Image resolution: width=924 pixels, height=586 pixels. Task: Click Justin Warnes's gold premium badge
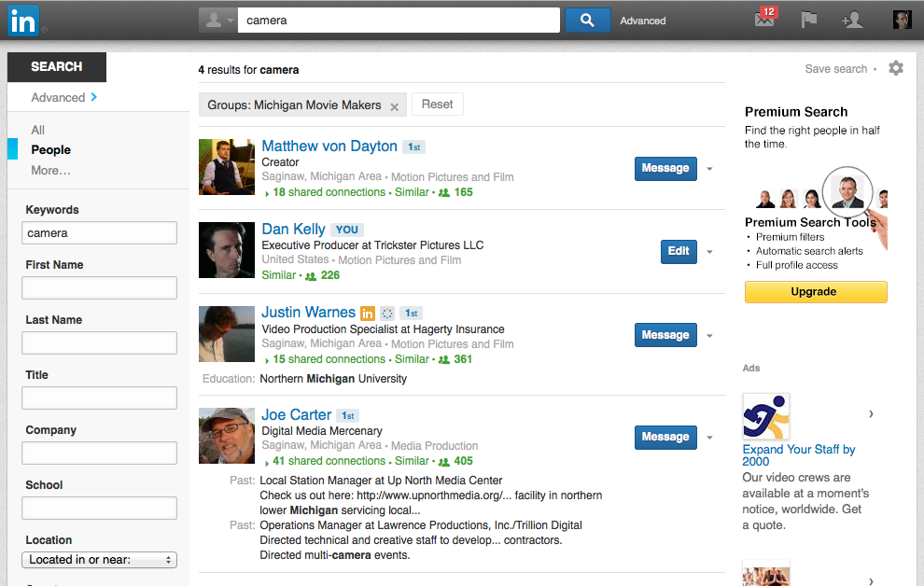368,314
